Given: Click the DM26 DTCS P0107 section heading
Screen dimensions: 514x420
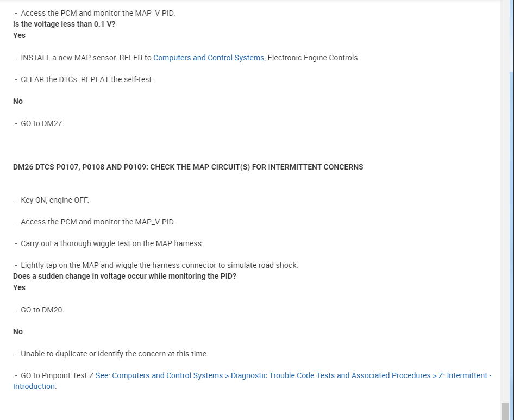Looking at the screenshot, I should pos(188,167).
